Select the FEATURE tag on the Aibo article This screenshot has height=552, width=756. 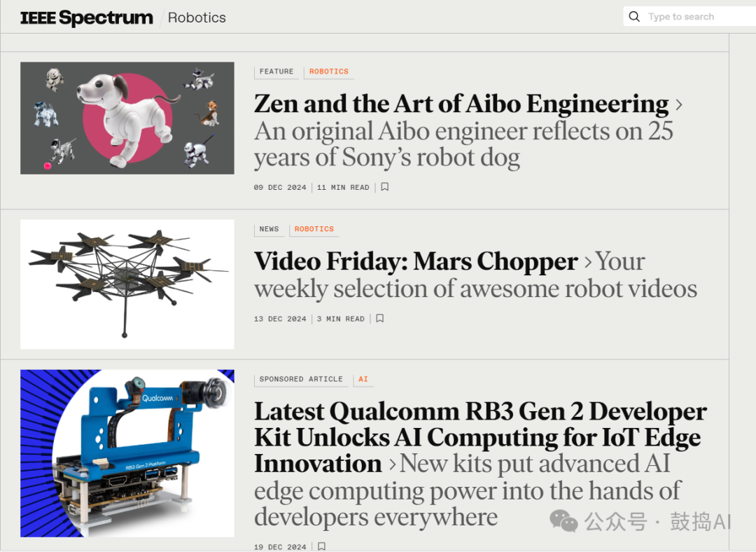pos(276,71)
